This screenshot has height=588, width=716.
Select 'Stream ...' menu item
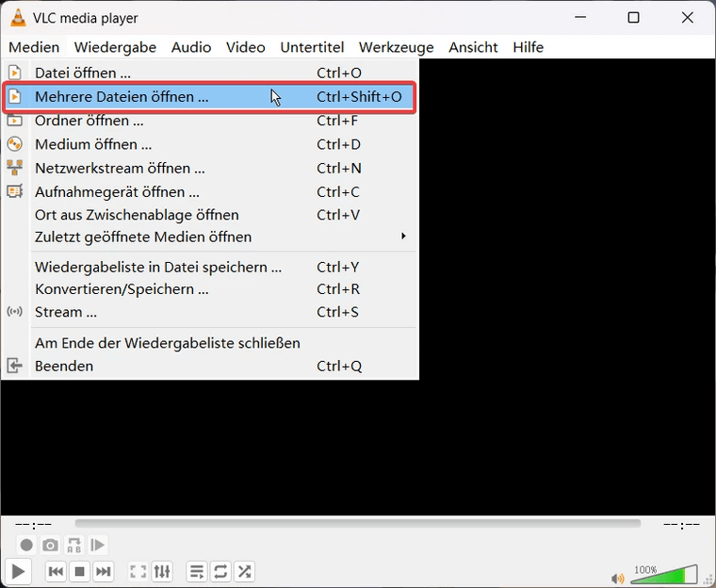(x=209, y=312)
